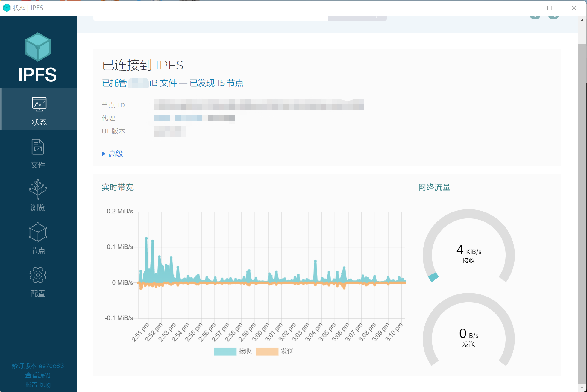Viewport: 587px width, 392px height.
Task: Click the 报告 bug link
Action: (38, 384)
